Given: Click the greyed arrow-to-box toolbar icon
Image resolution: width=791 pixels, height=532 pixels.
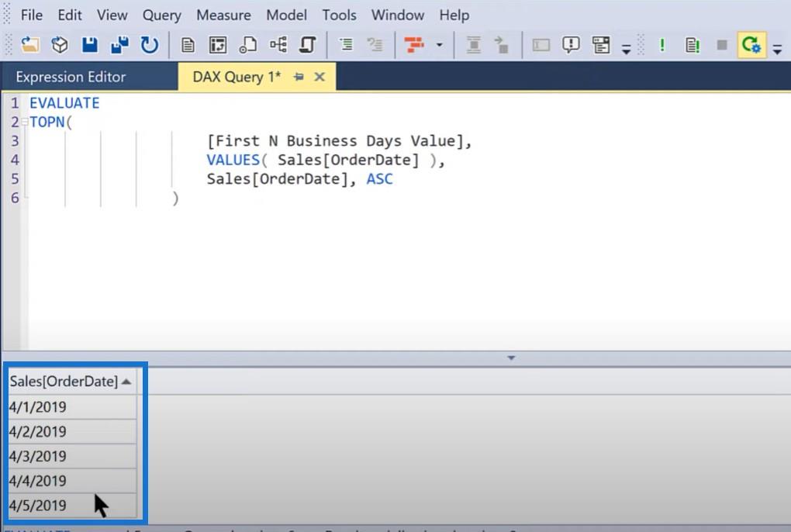Looking at the screenshot, I should pyautogui.click(x=501, y=45).
